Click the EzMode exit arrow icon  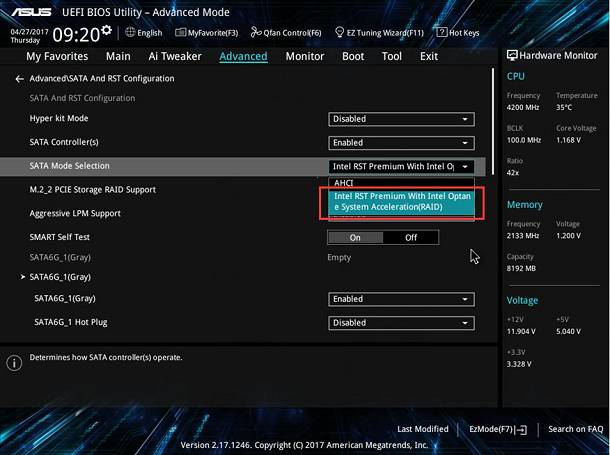pyautogui.click(x=521, y=430)
